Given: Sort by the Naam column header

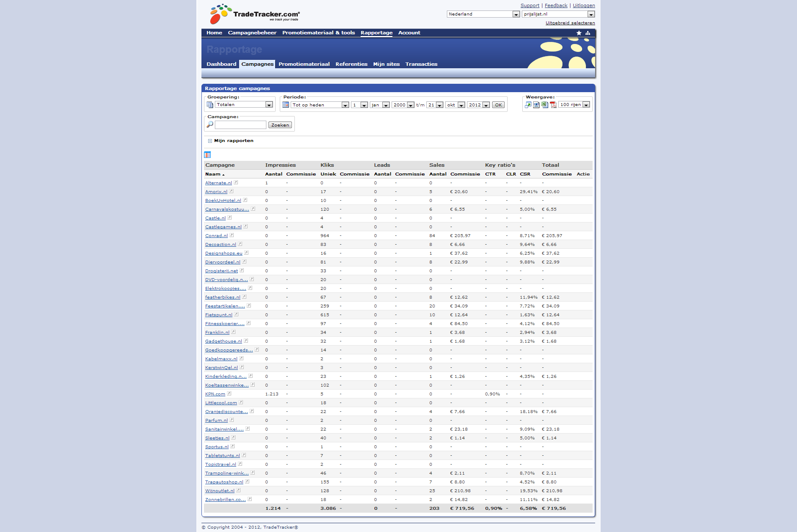Looking at the screenshot, I should 213,174.
